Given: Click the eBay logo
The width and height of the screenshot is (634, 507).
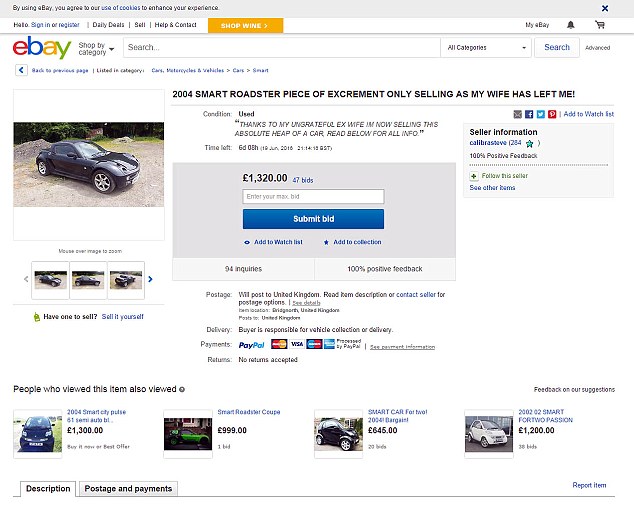Looking at the screenshot, I should (x=42, y=48).
